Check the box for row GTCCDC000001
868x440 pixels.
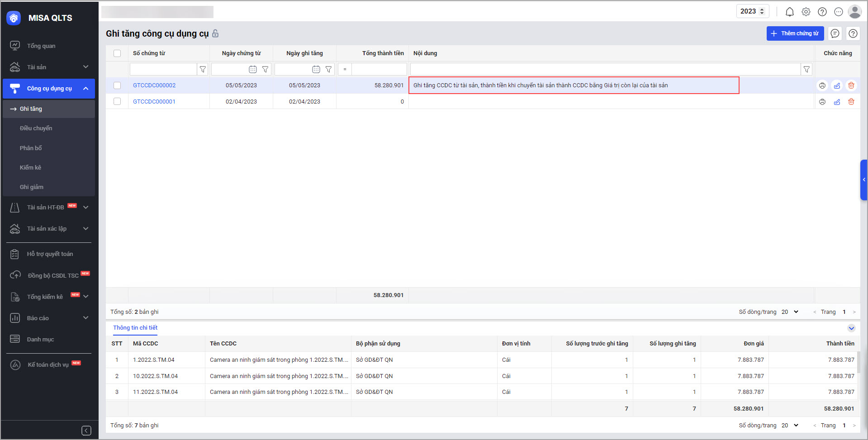tap(117, 102)
